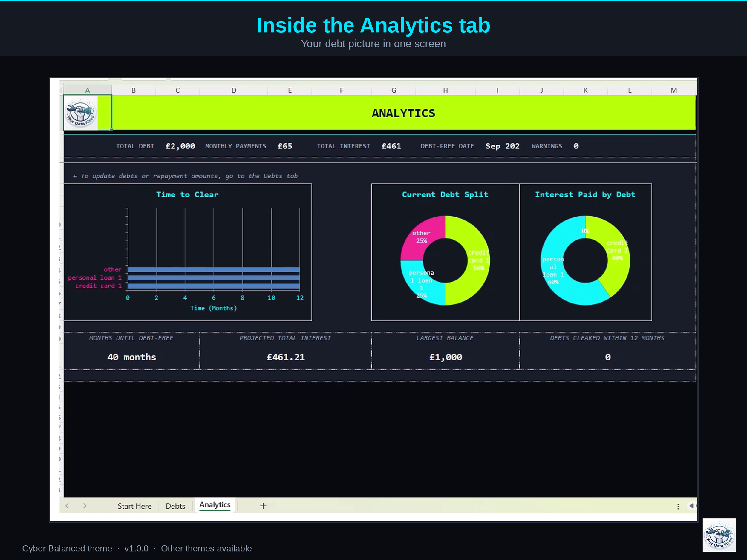
Task: Select column H header
Action: [x=446, y=90]
